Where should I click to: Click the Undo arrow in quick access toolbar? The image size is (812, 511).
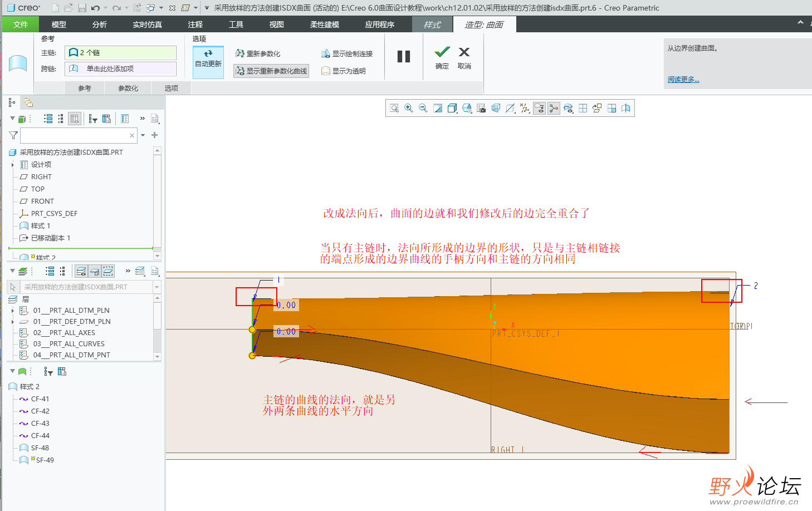pos(95,8)
